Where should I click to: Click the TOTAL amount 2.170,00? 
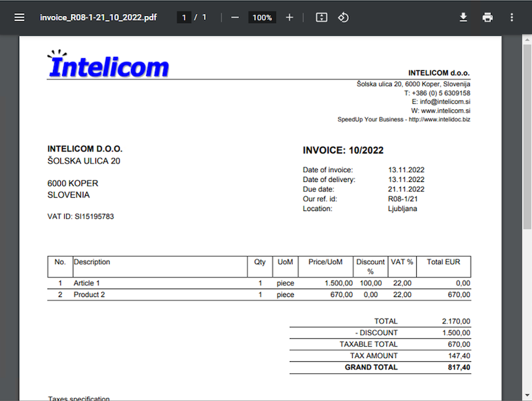point(456,321)
